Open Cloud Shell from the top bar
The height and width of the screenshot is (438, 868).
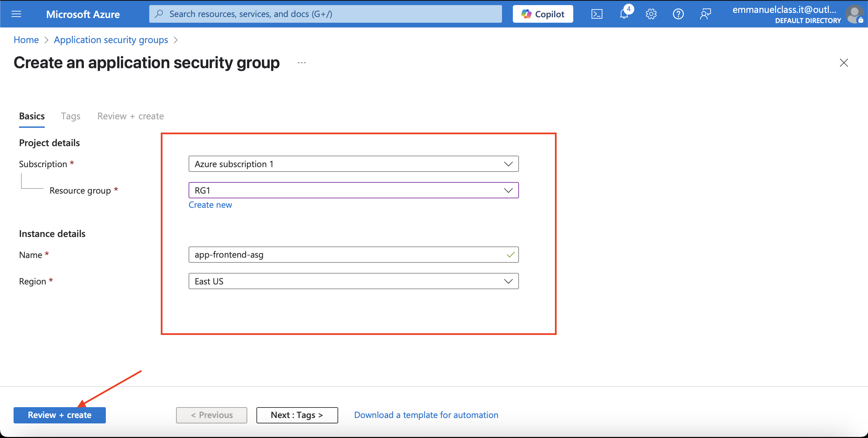pyautogui.click(x=597, y=14)
